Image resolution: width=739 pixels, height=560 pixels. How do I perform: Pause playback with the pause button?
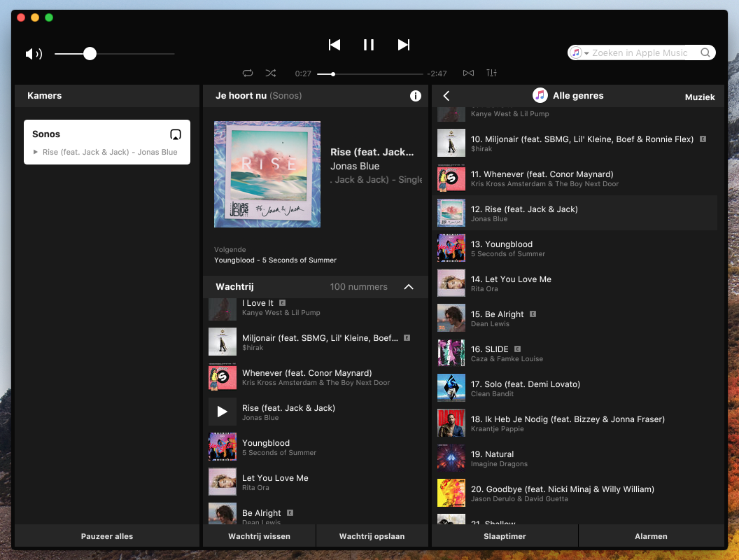[369, 45]
